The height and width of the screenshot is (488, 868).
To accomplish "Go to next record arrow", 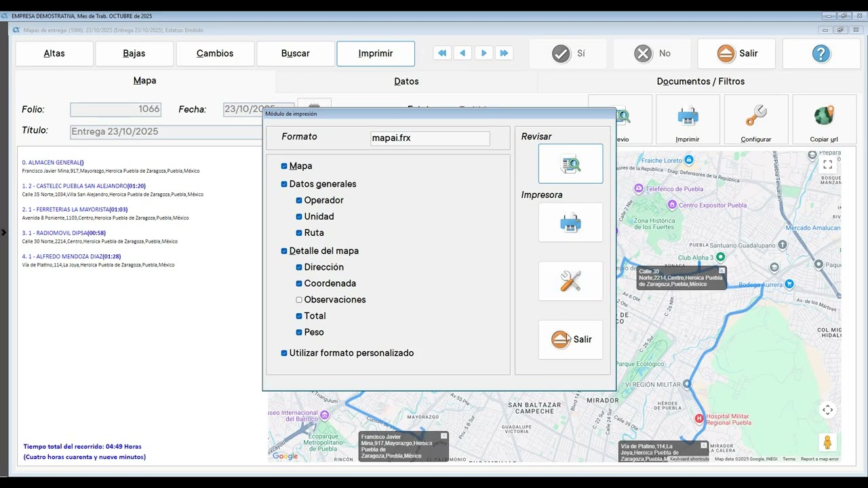I will 484,53.
